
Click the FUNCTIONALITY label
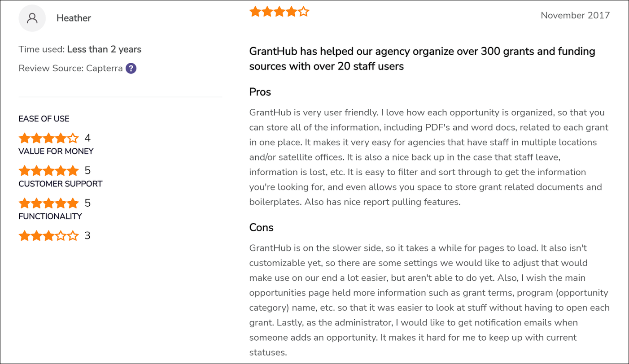pos(50,216)
